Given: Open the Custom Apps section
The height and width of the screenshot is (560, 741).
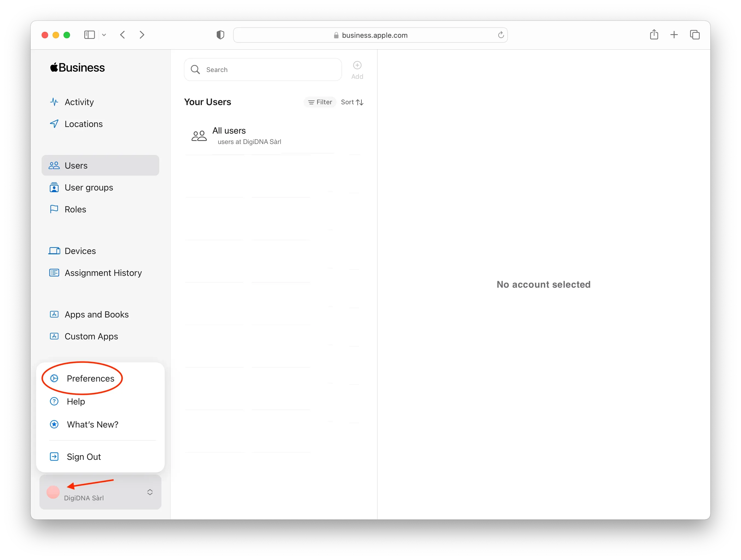Looking at the screenshot, I should tap(91, 336).
